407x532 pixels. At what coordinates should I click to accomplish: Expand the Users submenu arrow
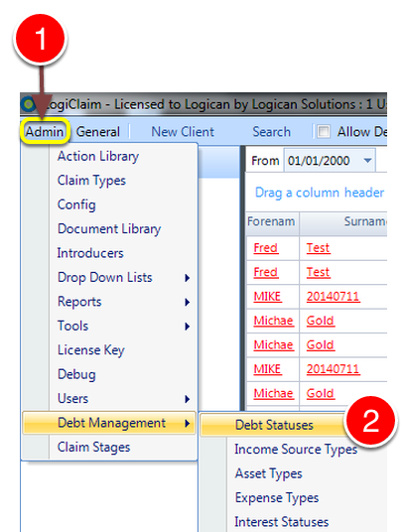pos(187,399)
